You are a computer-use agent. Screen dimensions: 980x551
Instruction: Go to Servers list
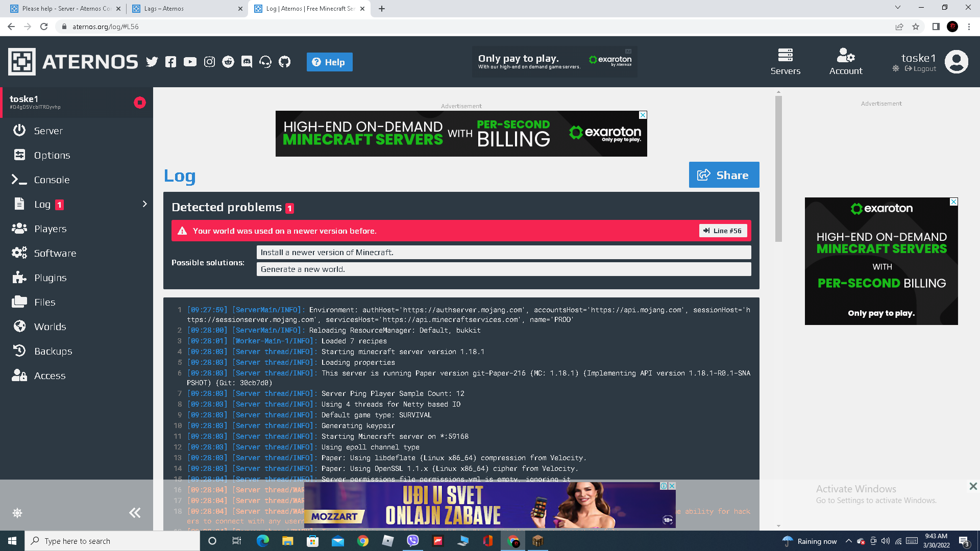point(785,62)
